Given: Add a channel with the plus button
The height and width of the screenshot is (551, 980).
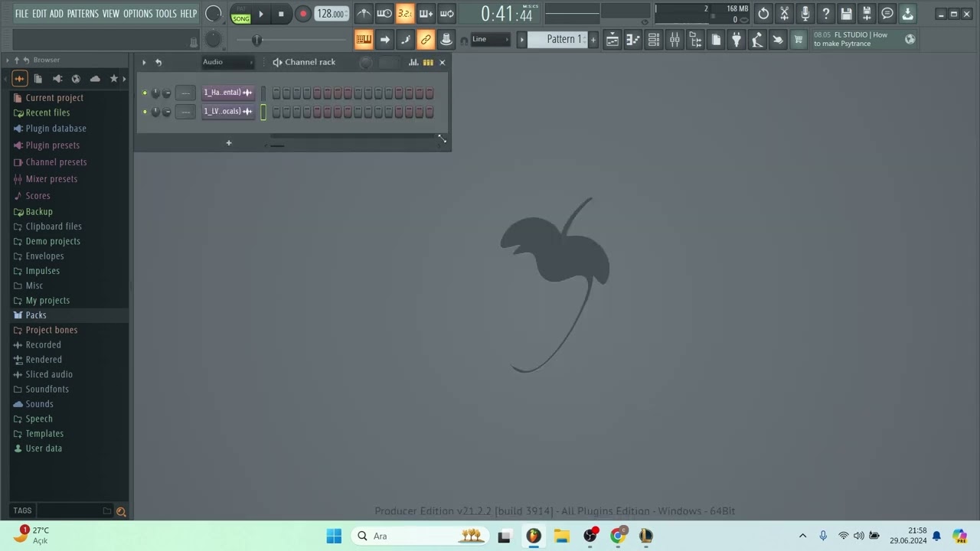Looking at the screenshot, I should pyautogui.click(x=228, y=143).
